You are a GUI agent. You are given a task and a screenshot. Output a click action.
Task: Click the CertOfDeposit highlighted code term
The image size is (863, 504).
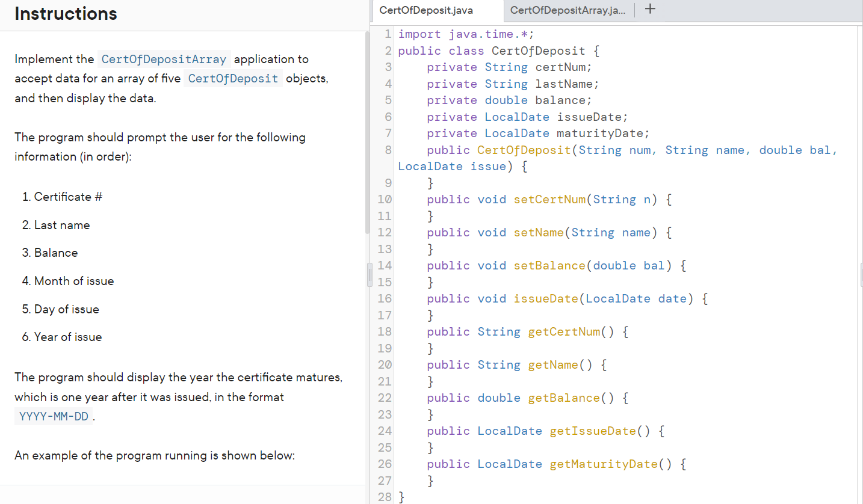(x=233, y=78)
